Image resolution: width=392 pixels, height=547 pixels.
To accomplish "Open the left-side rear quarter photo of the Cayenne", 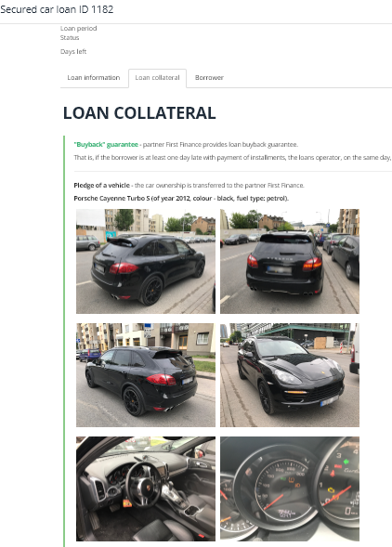I will [x=146, y=375].
